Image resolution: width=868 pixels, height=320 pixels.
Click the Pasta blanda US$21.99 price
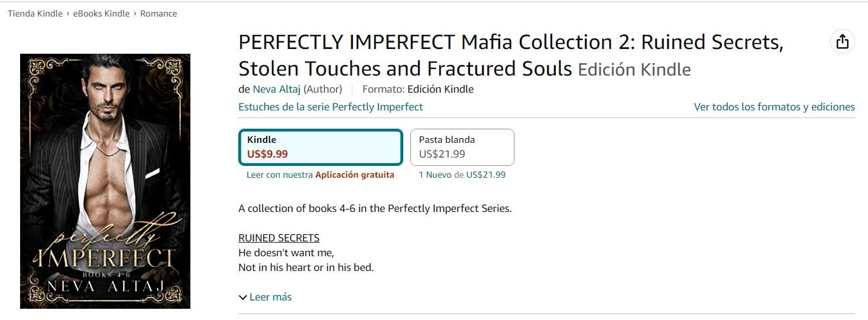pyautogui.click(x=442, y=154)
